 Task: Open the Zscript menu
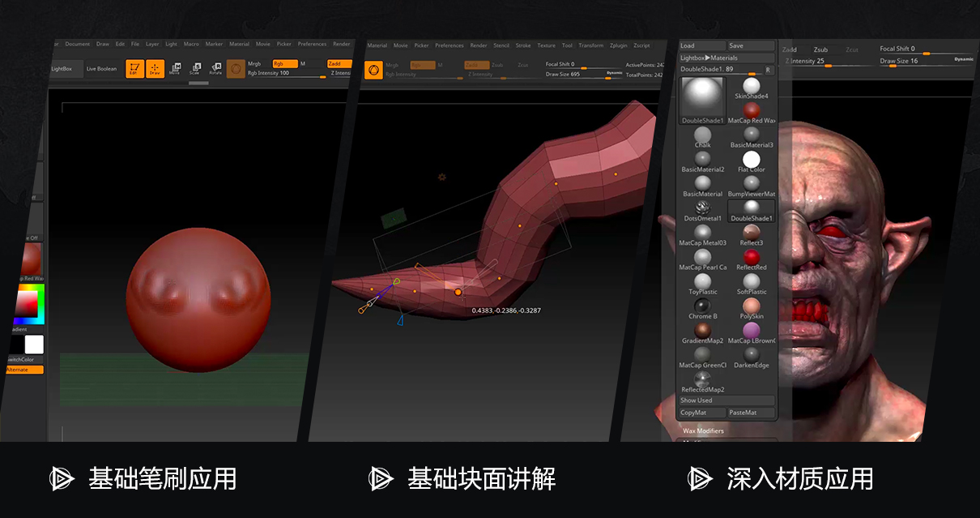point(642,45)
